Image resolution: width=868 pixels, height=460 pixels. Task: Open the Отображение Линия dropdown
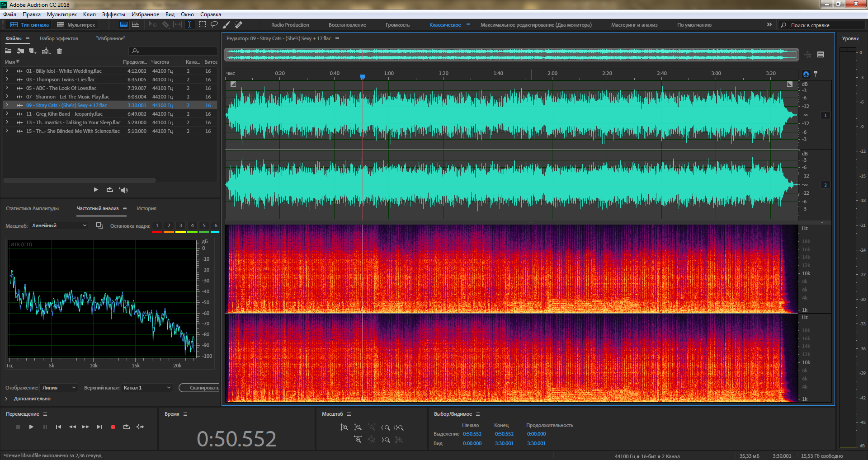click(x=59, y=388)
